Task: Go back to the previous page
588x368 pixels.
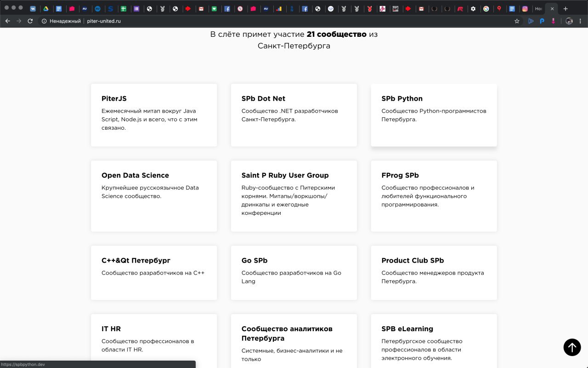Action: click(7, 21)
